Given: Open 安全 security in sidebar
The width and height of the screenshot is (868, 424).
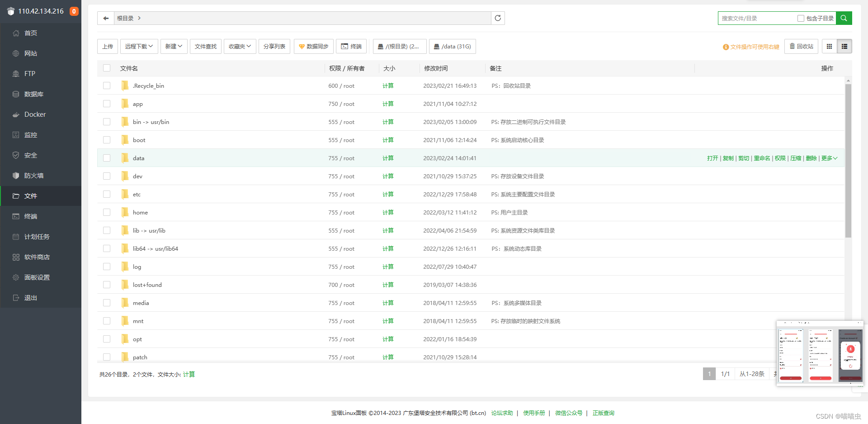Looking at the screenshot, I should pos(41,155).
